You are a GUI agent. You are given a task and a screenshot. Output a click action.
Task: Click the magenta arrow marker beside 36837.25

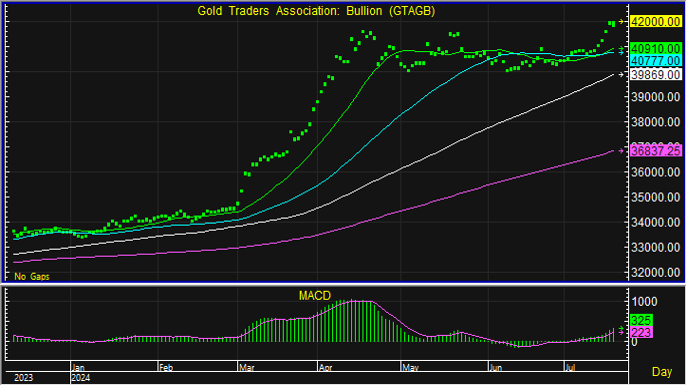pos(621,151)
